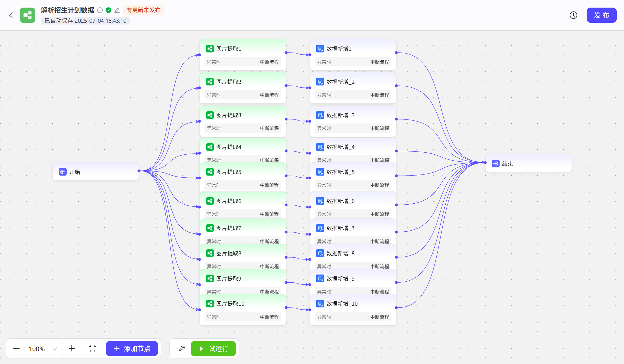Screen dimensions: 624x364
Task: Click the fit-to-view collapse icon
Action: [x=92, y=349]
